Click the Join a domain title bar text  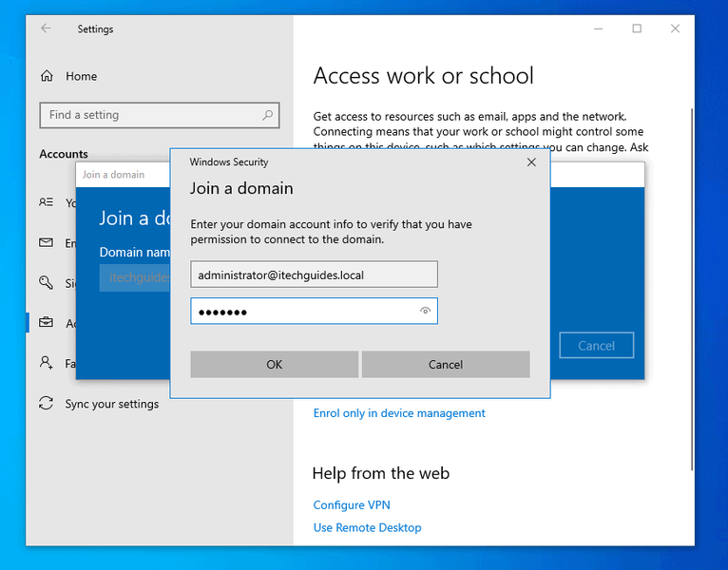[114, 175]
